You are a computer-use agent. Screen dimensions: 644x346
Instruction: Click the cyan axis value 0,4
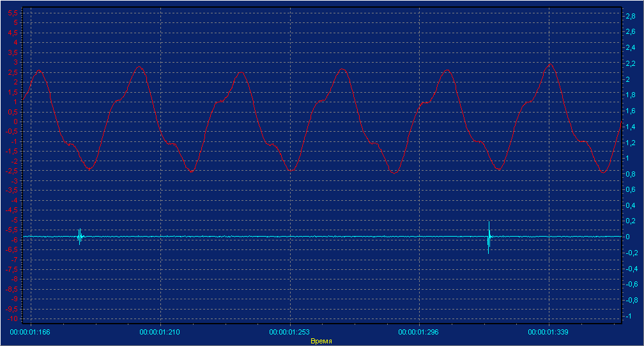(x=631, y=205)
